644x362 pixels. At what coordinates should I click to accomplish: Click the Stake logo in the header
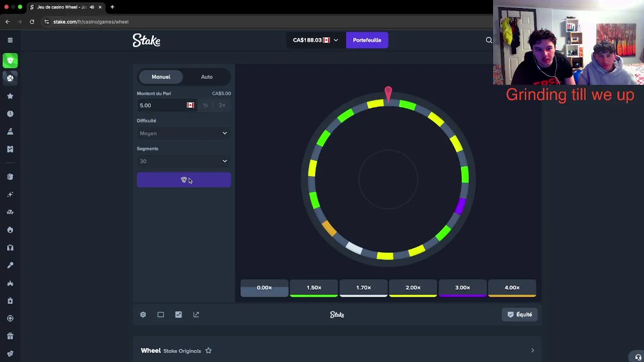(x=146, y=40)
